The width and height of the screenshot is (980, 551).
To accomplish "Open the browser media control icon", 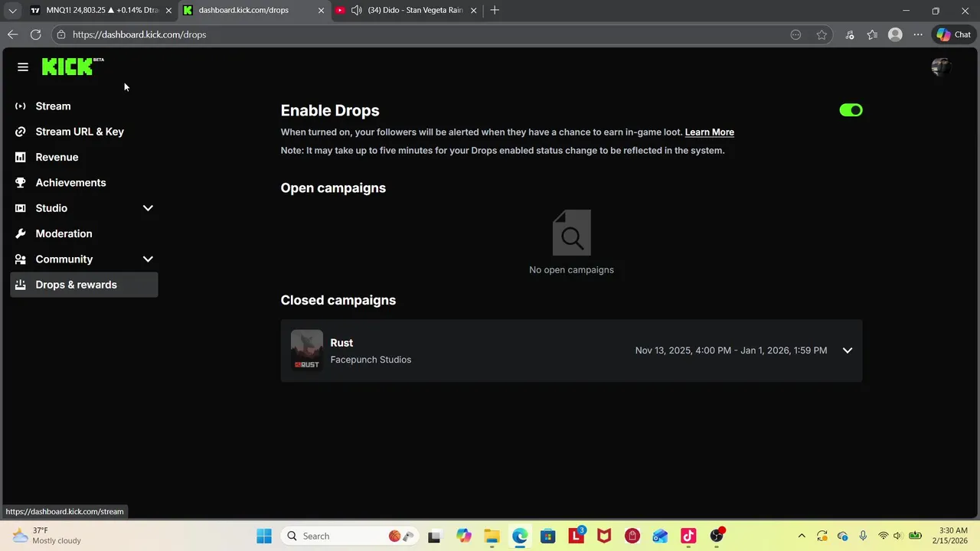I will [x=849, y=34].
